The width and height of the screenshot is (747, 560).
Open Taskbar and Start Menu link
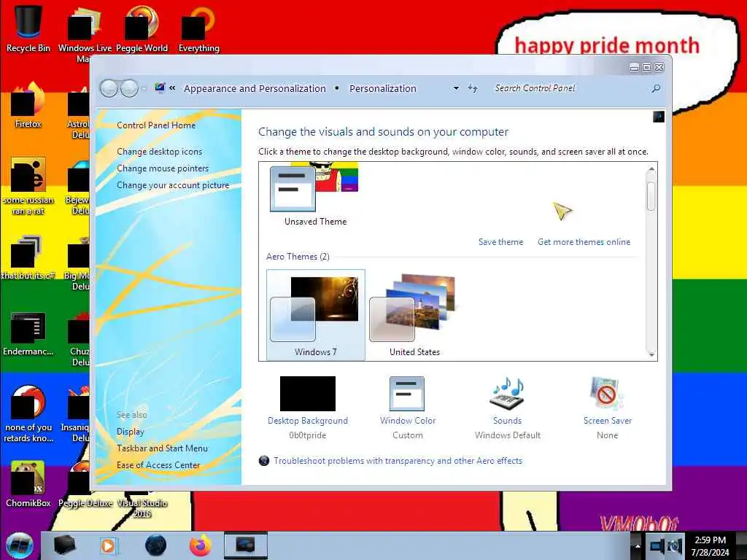(x=162, y=448)
